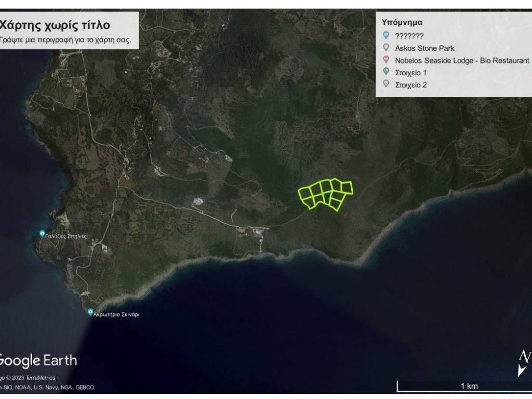The image size is (532, 399).
Task: Click the map description text under the title
Action: pos(65,39)
